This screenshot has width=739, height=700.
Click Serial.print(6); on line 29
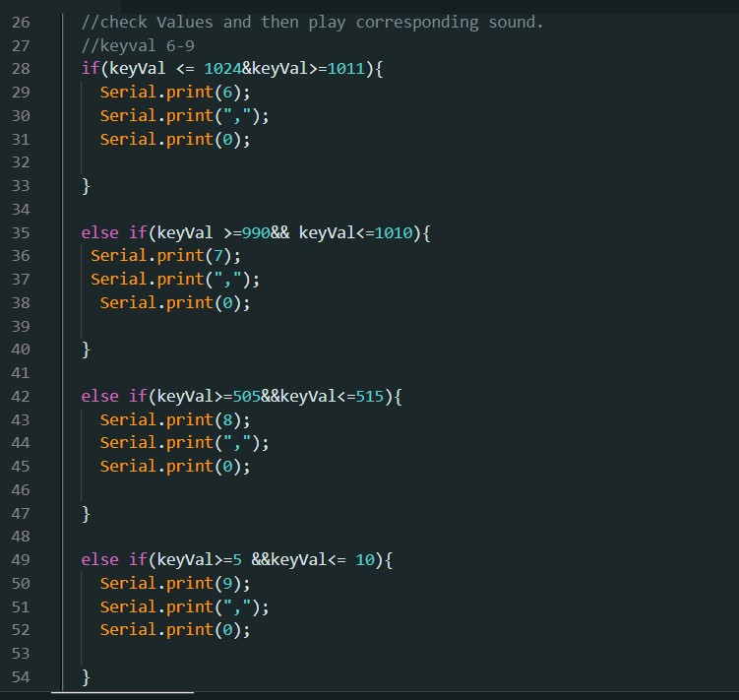[x=175, y=93]
